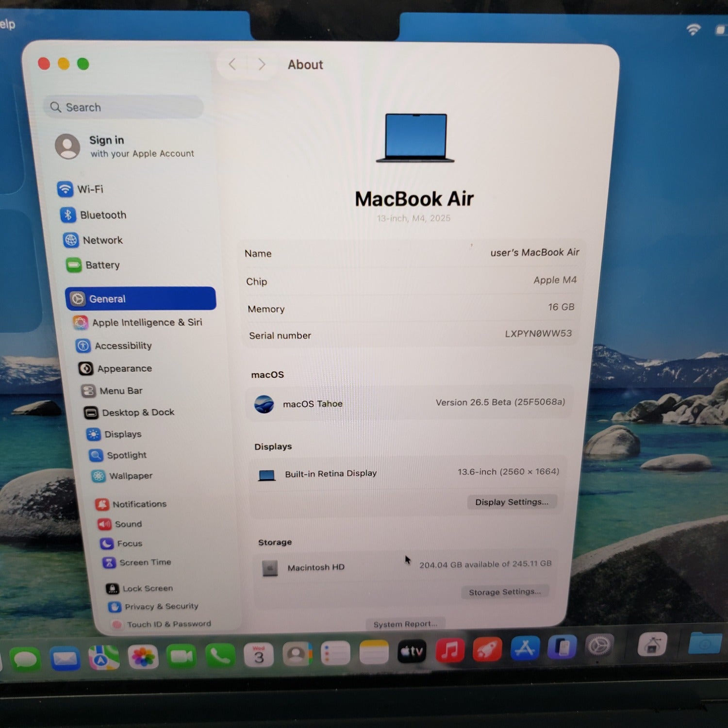Click the macOS Tahoe icon

pos(264,404)
